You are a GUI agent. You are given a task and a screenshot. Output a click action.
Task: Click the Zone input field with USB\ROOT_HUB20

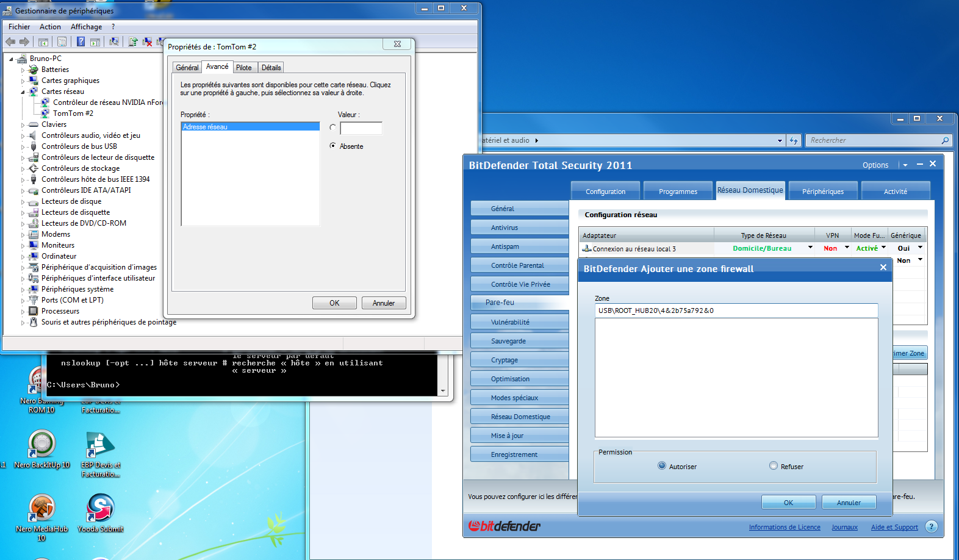pyautogui.click(x=736, y=311)
